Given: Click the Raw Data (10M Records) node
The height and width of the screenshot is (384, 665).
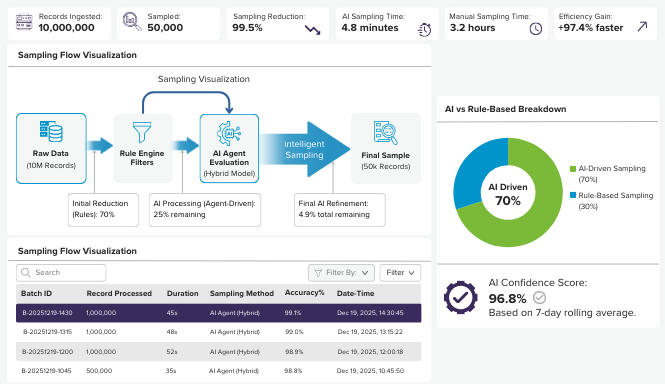Looking at the screenshot, I should (51, 149).
